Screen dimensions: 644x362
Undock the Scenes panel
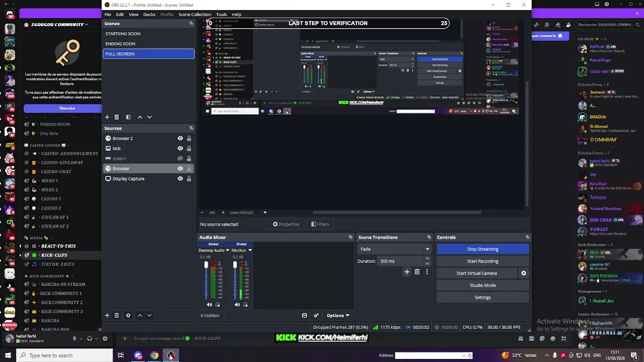(191, 24)
